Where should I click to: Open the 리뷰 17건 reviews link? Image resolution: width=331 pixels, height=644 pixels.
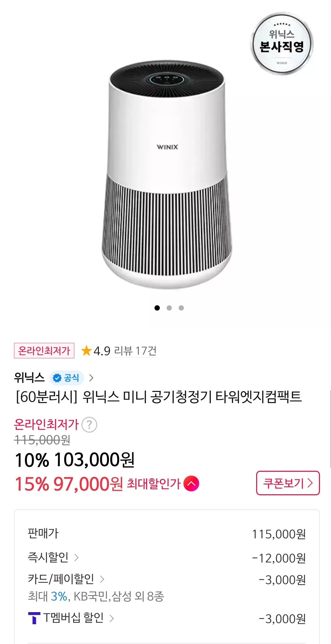click(135, 351)
